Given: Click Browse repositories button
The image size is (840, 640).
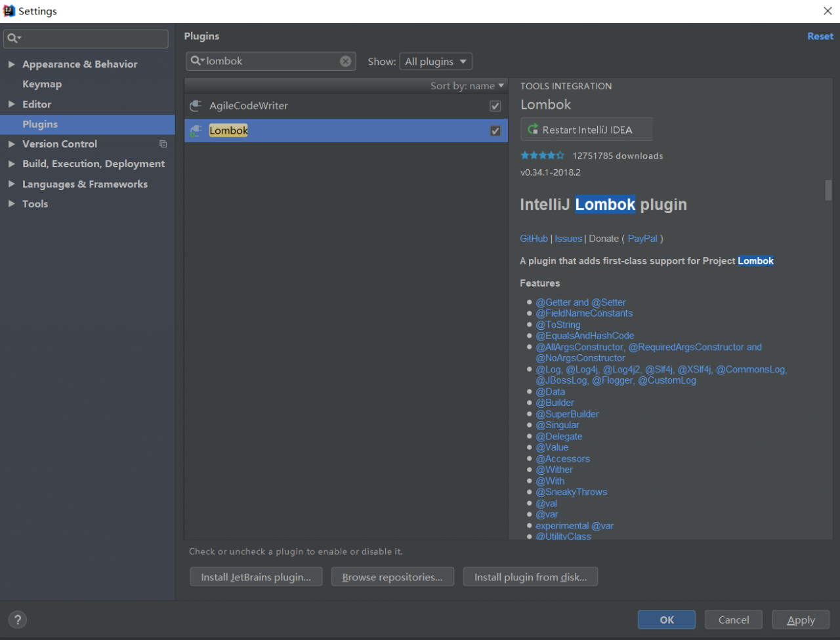Looking at the screenshot, I should [392, 577].
